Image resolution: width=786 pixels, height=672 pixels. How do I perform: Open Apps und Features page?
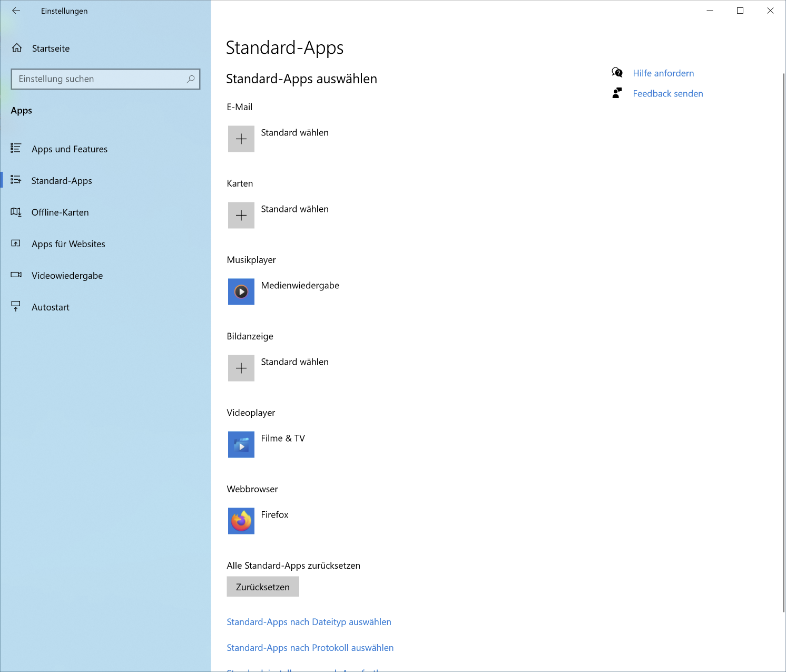[105, 149]
